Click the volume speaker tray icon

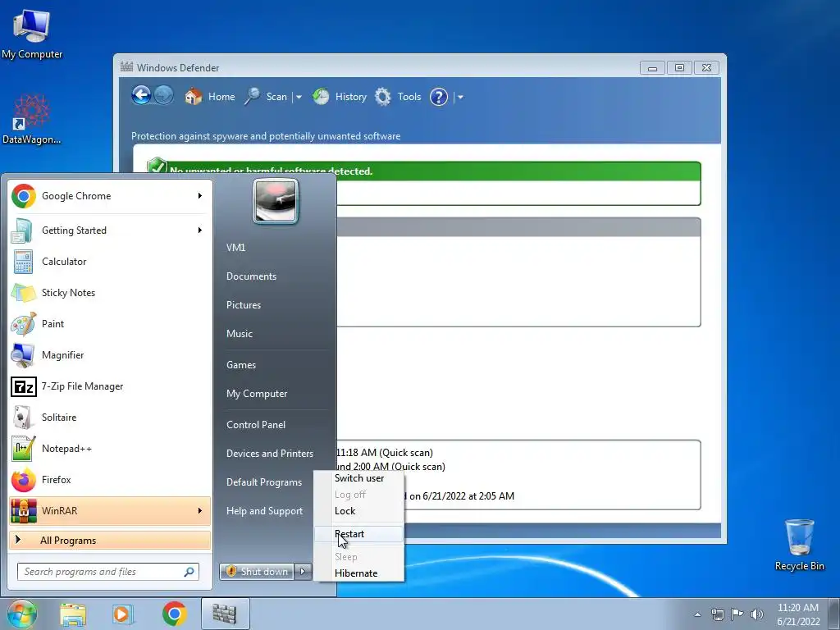point(757,614)
